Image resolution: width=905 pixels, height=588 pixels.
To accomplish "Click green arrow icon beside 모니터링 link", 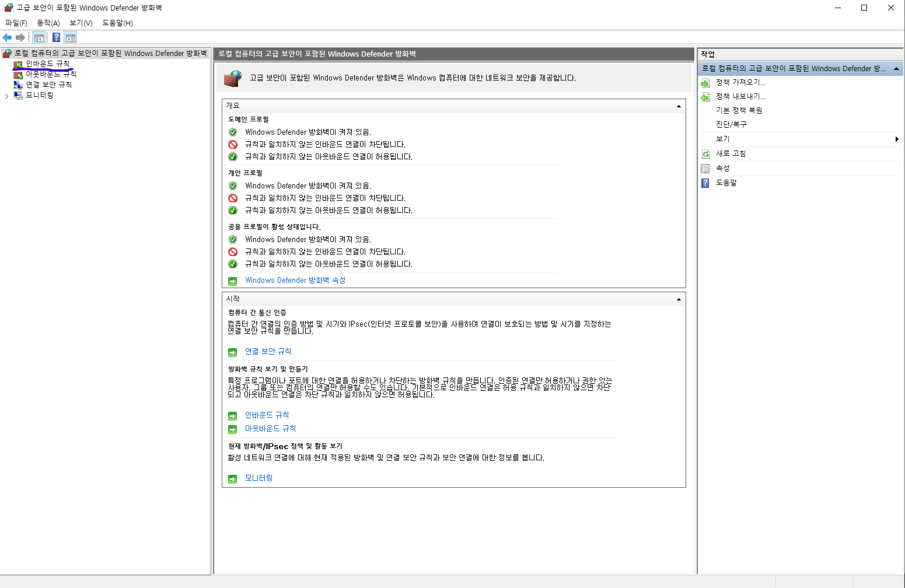I will coord(233,479).
